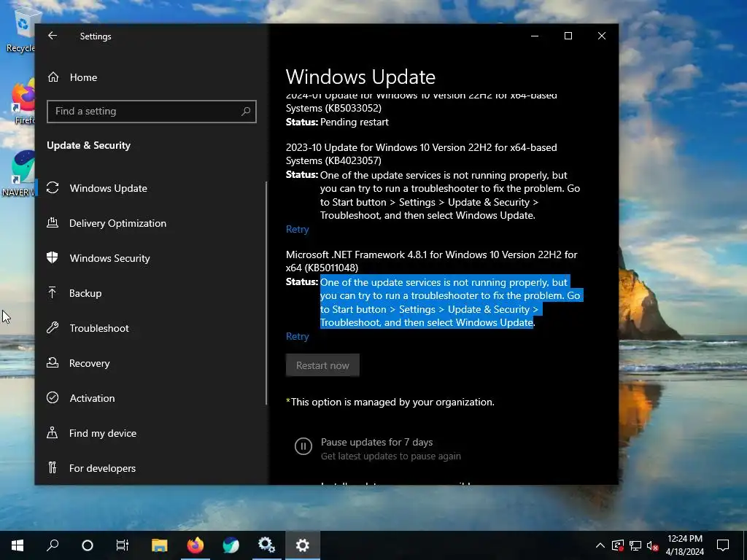
Task: Select Pause updates for 7 days
Action: (x=377, y=442)
